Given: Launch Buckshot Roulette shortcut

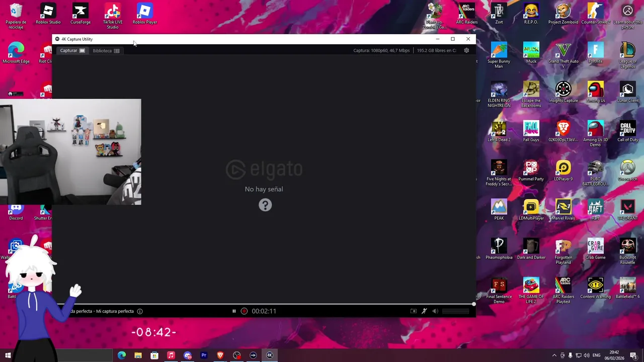Looking at the screenshot, I should coord(628,251).
